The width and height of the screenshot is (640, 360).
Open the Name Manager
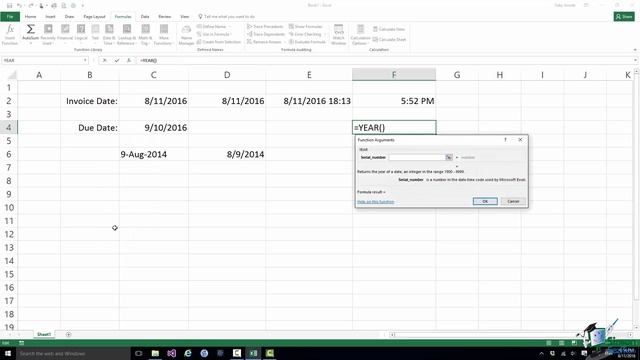tap(186, 34)
